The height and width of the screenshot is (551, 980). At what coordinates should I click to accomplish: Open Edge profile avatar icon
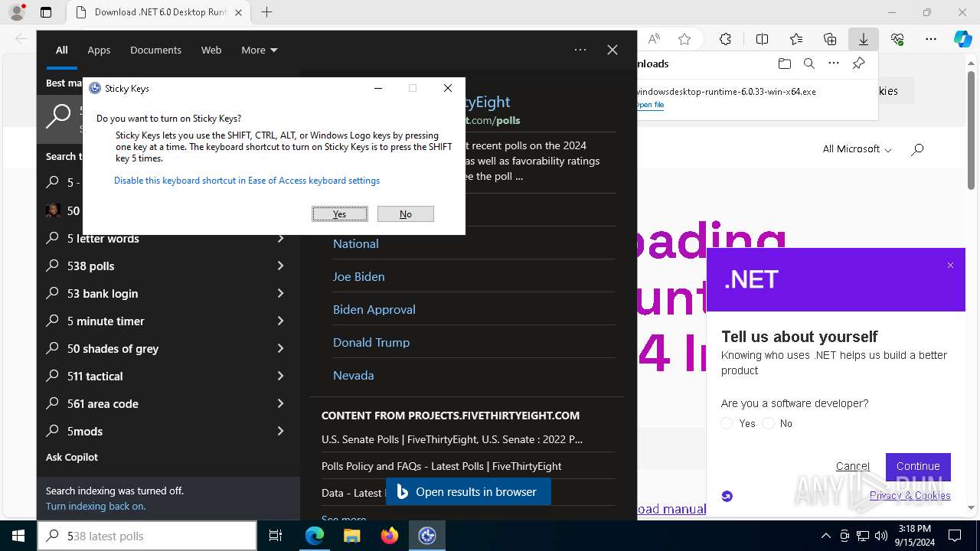[16, 12]
